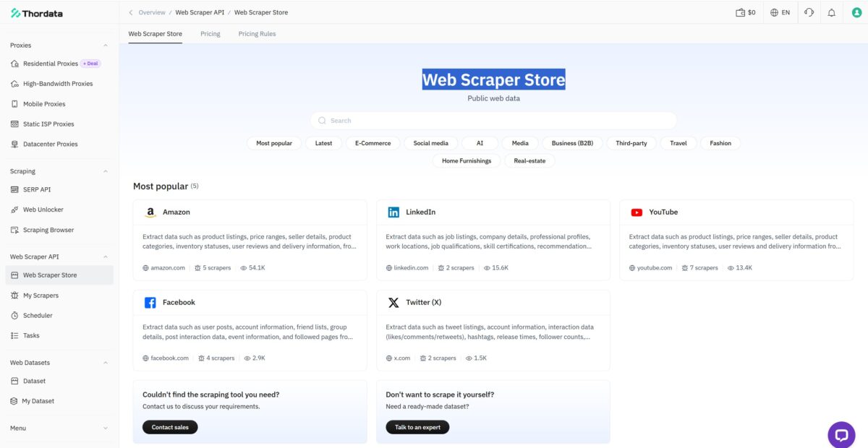Select the Real-estate filter chip
The height and width of the screenshot is (448, 868).
(x=530, y=161)
